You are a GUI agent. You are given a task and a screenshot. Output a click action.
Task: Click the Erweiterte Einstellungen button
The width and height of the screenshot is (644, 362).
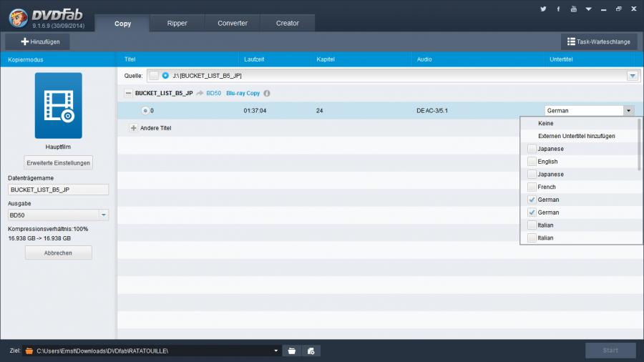pyautogui.click(x=59, y=162)
